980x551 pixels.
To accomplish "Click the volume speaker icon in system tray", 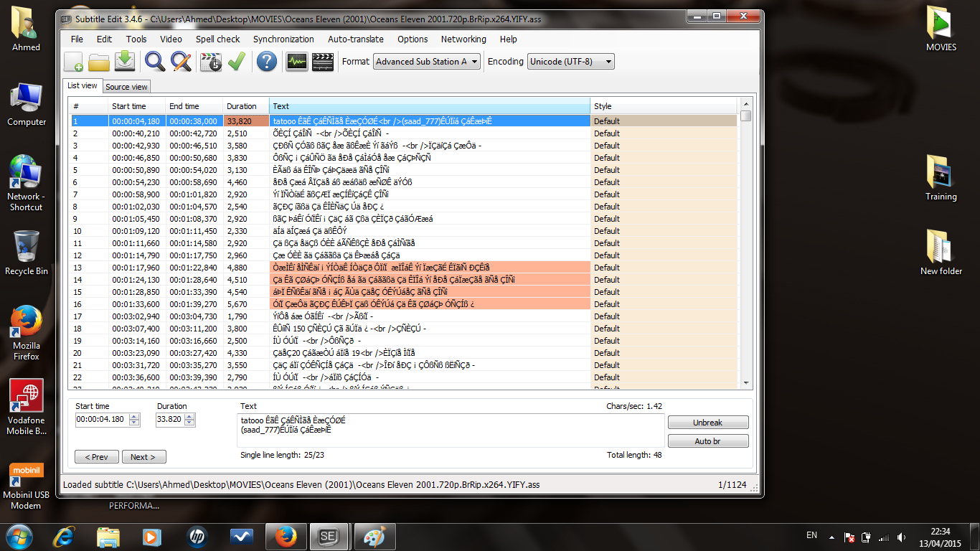I will coord(901,537).
